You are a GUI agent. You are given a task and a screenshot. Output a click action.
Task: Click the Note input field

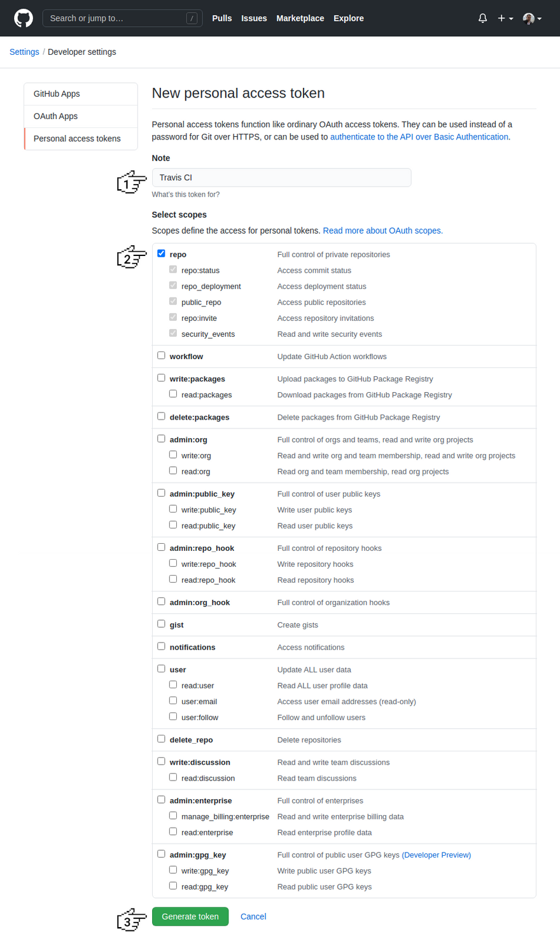coord(281,178)
